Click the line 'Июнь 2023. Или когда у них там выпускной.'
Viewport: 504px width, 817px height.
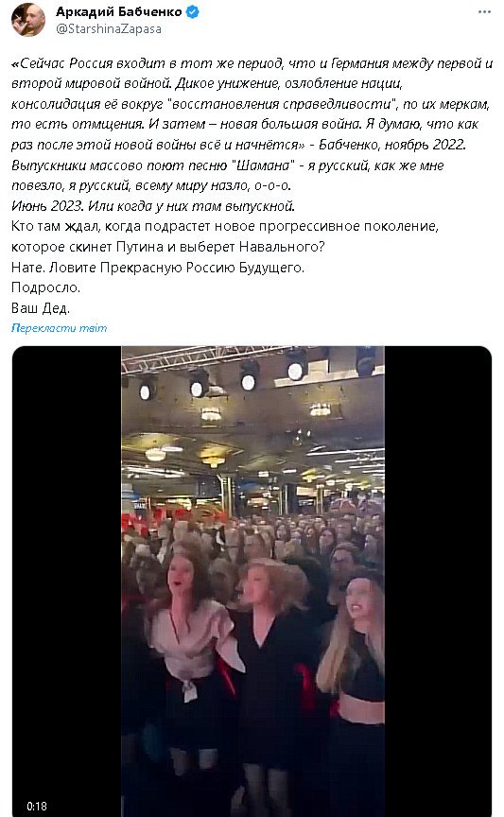[x=153, y=206]
